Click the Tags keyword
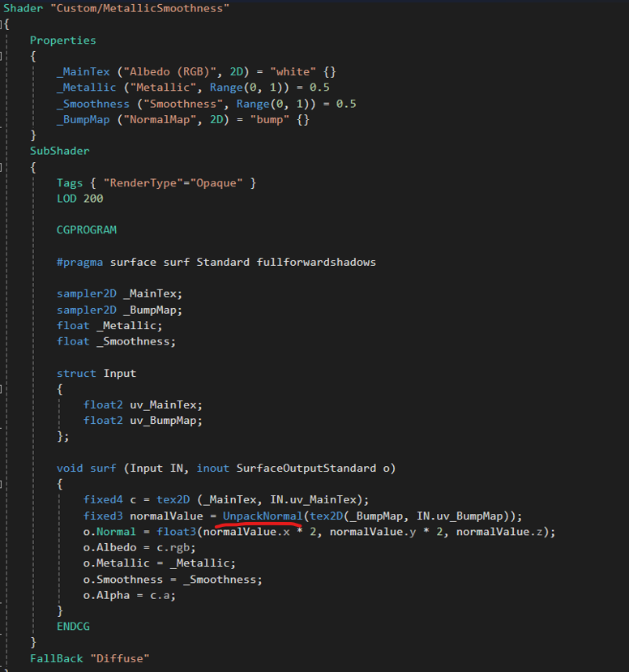Image resolution: width=629 pixels, height=672 pixels. 70,183
